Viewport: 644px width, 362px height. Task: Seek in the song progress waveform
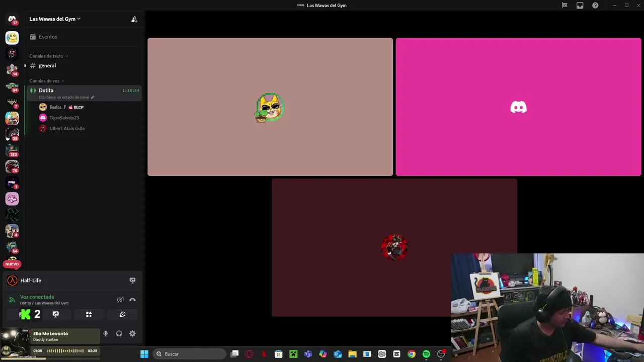[65, 351]
